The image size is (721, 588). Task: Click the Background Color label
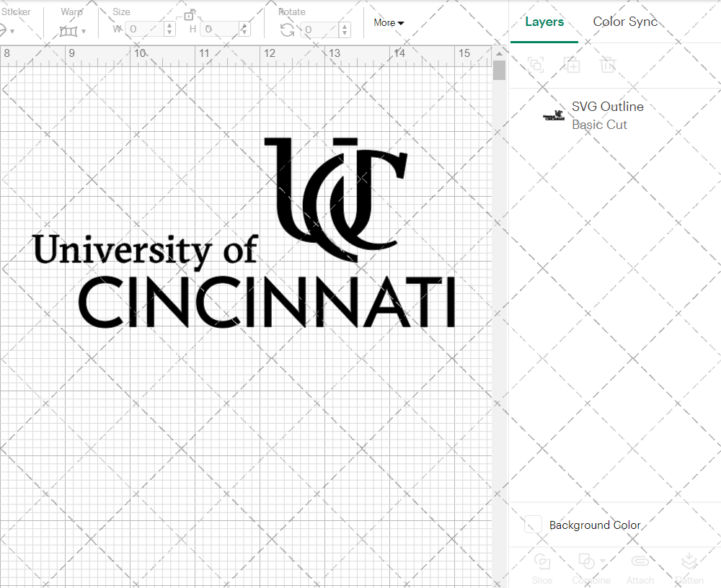click(x=595, y=525)
